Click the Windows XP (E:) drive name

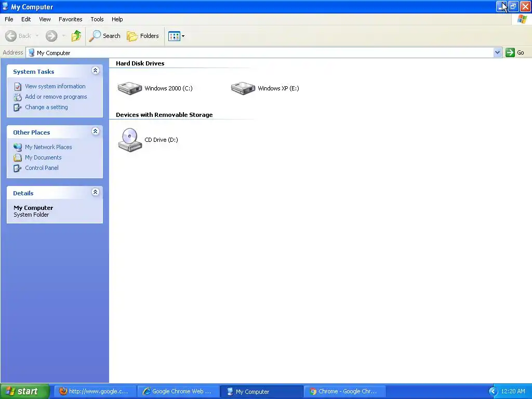[278, 88]
